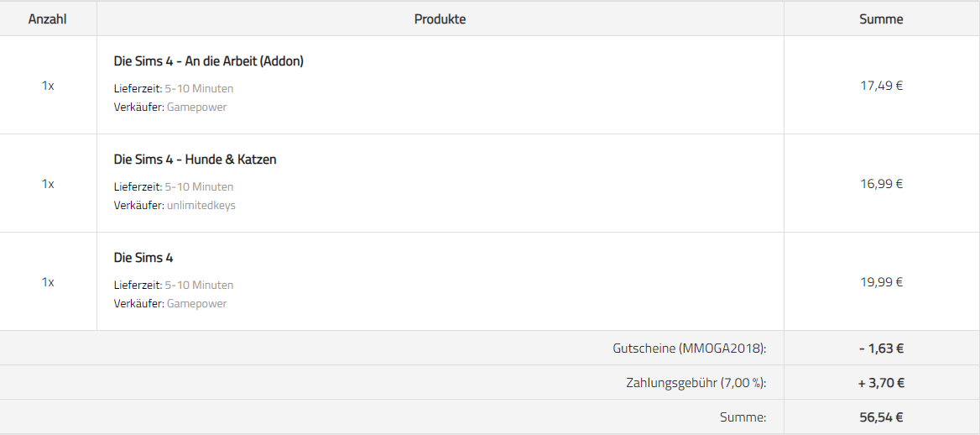The height and width of the screenshot is (435, 980).
Task: Click seller Gamepower for base Die Sims 4
Action: click(x=197, y=303)
